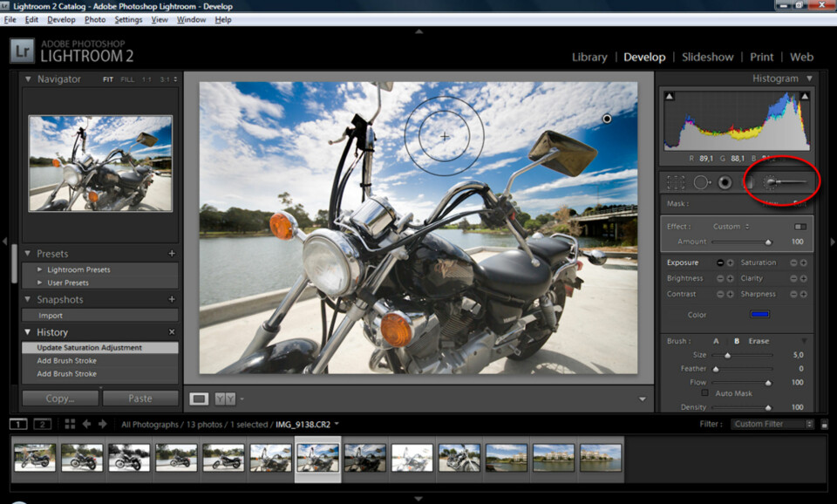The width and height of the screenshot is (837, 504).
Task: Click the increase Saturation plus icon
Action: click(x=803, y=262)
